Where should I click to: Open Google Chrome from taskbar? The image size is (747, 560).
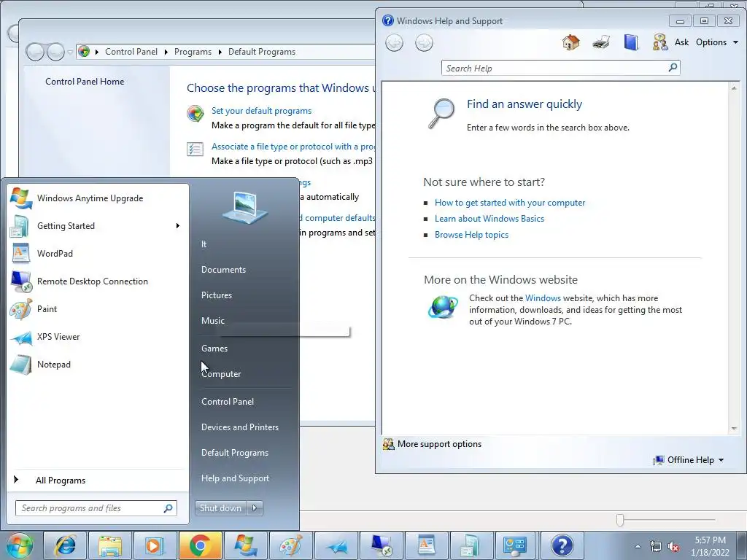tap(200, 545)
